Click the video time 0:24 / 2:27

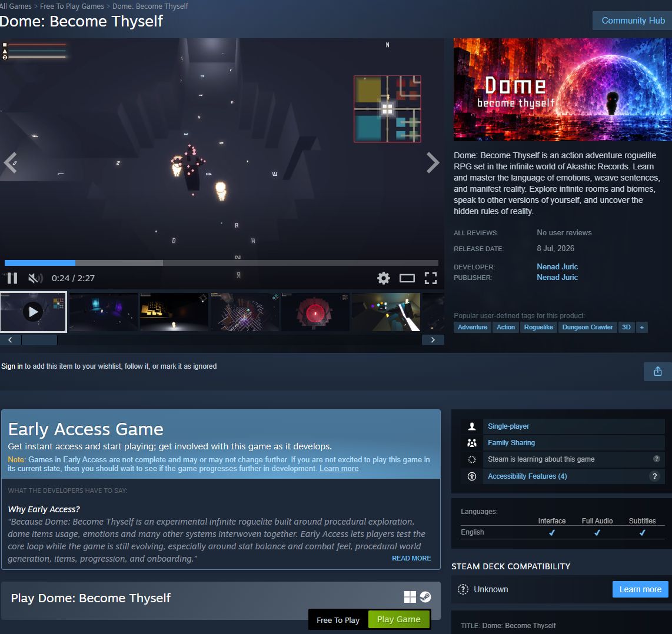74,278
